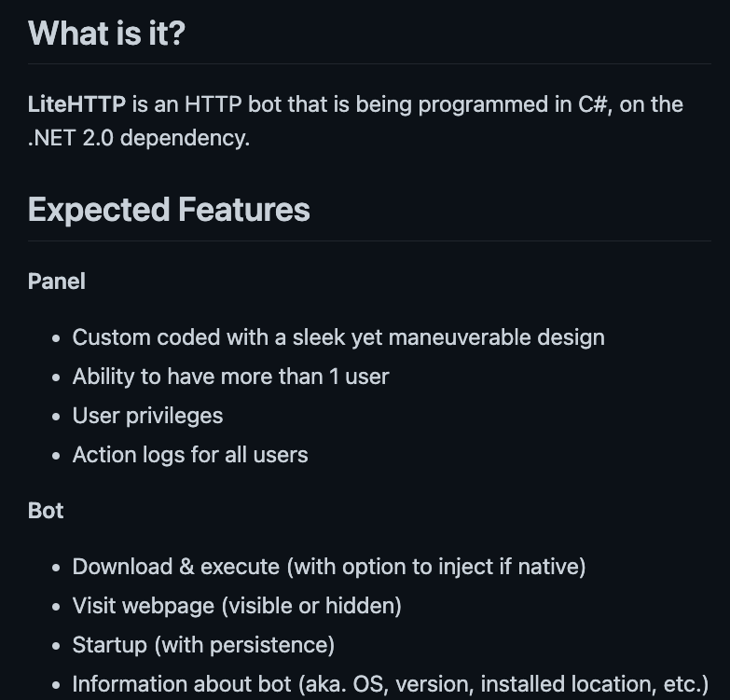Click the "(visible or hidden)" text
Viewport: 730px width, 700px height.
click(311, 606)
